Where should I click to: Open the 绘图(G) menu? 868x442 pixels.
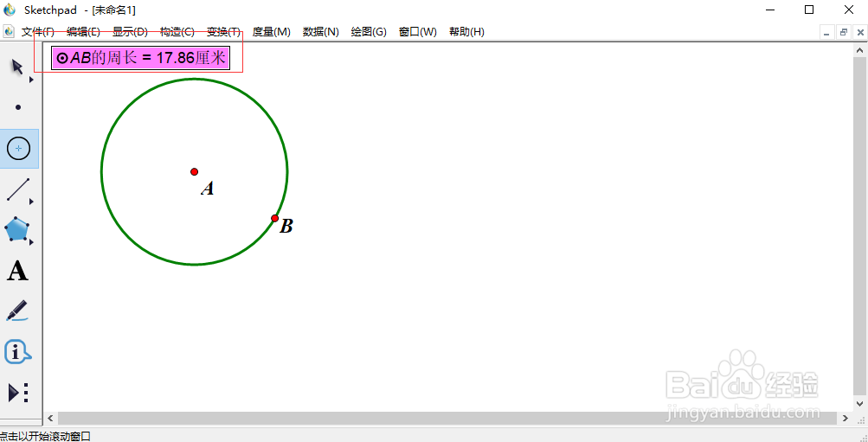click(x=369, y=32)
